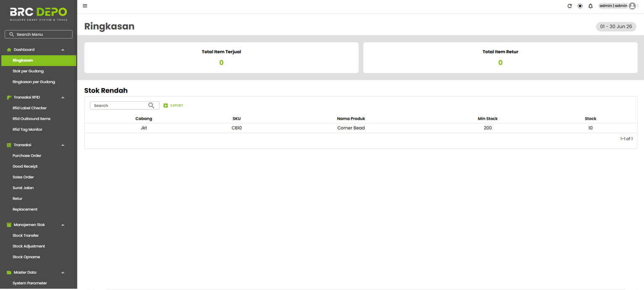The image size is (644, 290).
Task: Sort by Cabang column header
Action: click(x=144, y=119)
